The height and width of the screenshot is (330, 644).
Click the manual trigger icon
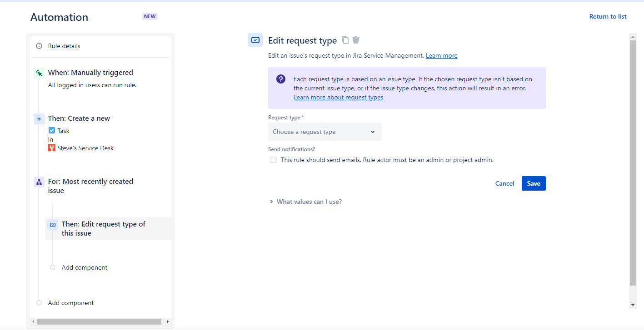[39, 73]
